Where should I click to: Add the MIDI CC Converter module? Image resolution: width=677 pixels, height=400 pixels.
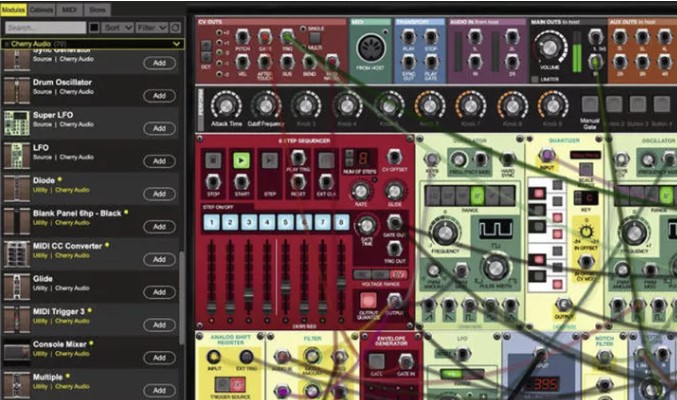[x=159, y=259]
